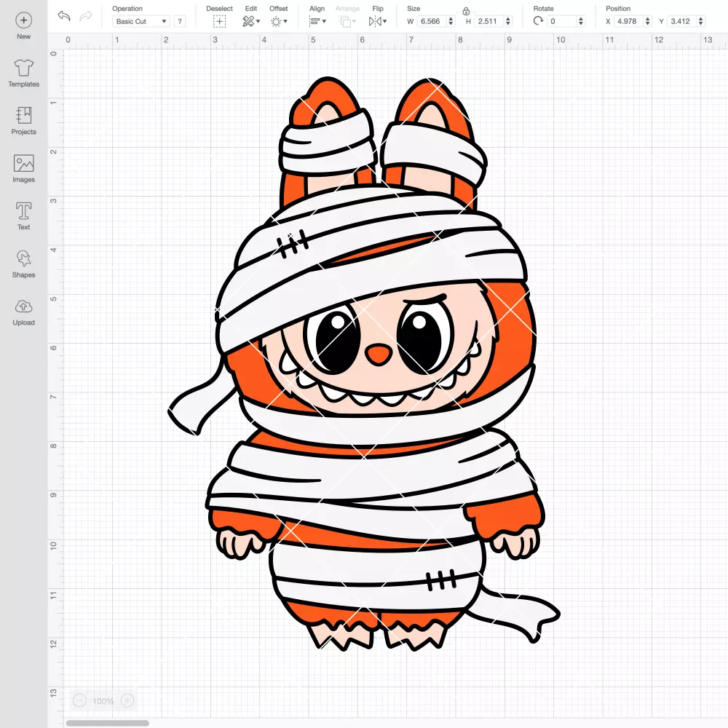Click the Position Y stepper arrows
The height and width of the screenshot is (728, 728).
coord(701,21)
